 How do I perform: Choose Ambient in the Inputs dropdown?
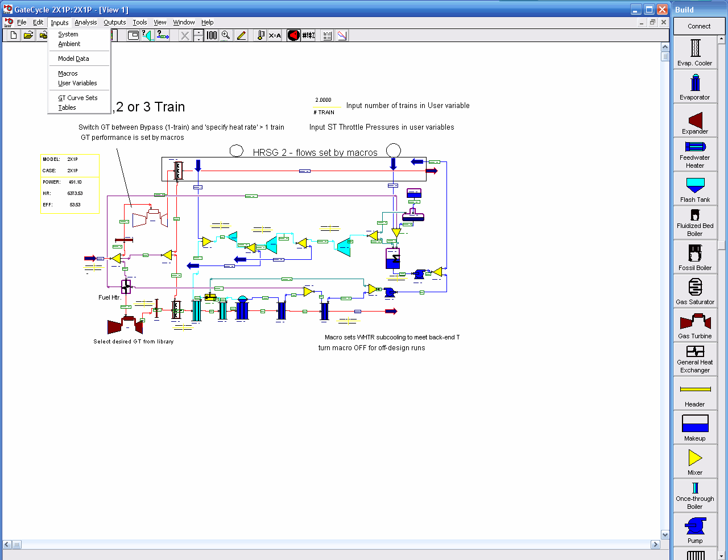[x=79, y=44]
